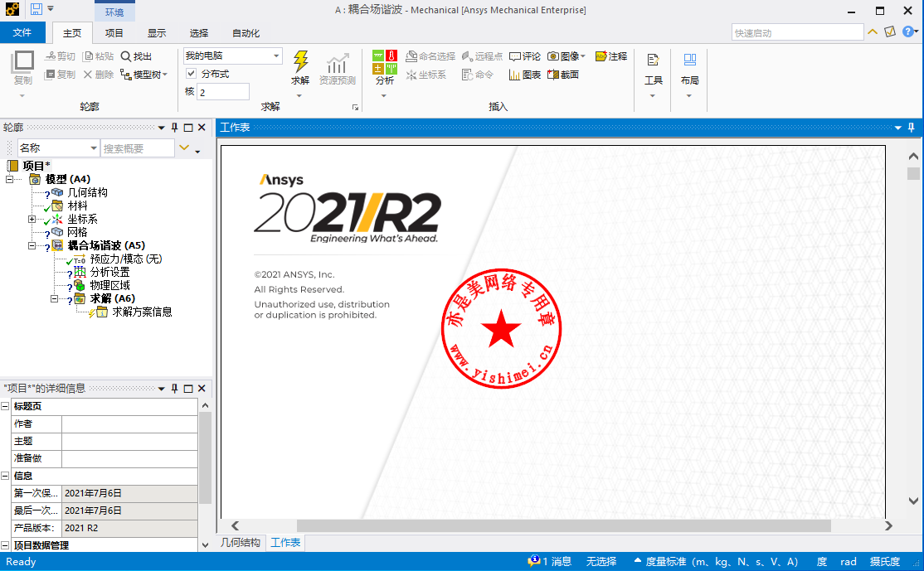Image resolution: width=924 pixels, height=571 pixels.
Task: Open the 模型树 model tree dropdown
Action: coord(144,75)
